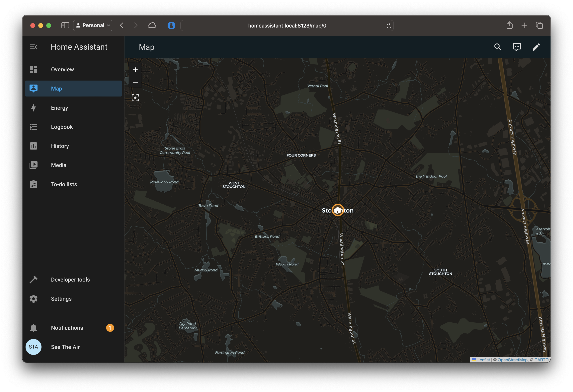Click the Leaflet attribution link
The height and width of the screenshot is (392, 573).
[x=483, y=360]
